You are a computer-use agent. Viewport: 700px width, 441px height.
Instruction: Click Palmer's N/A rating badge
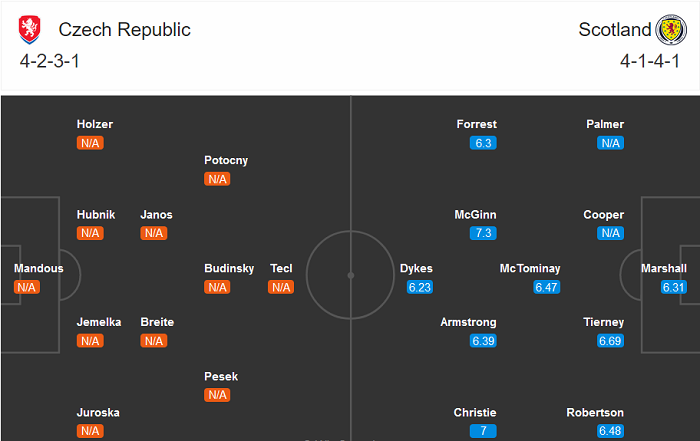coord(610,143)
